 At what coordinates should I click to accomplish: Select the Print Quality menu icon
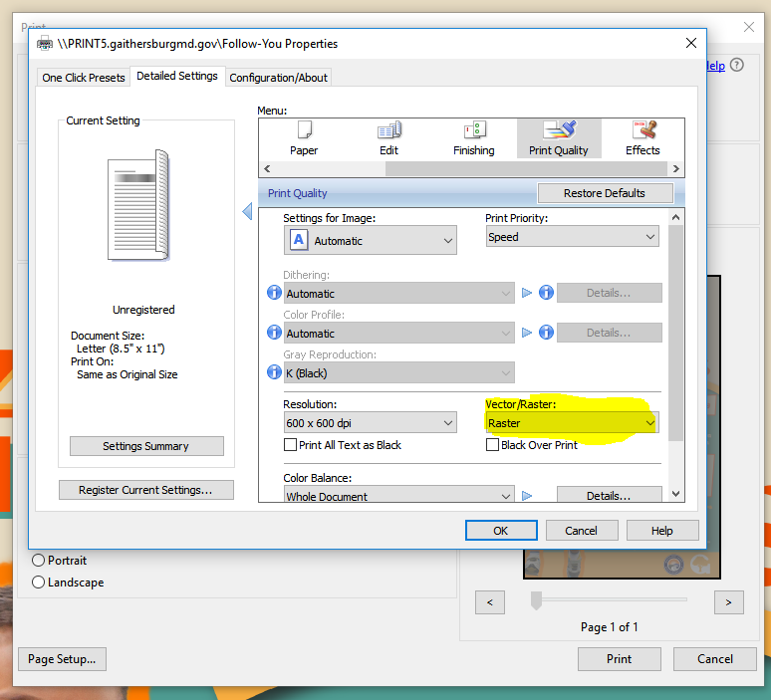pos(558,137)
